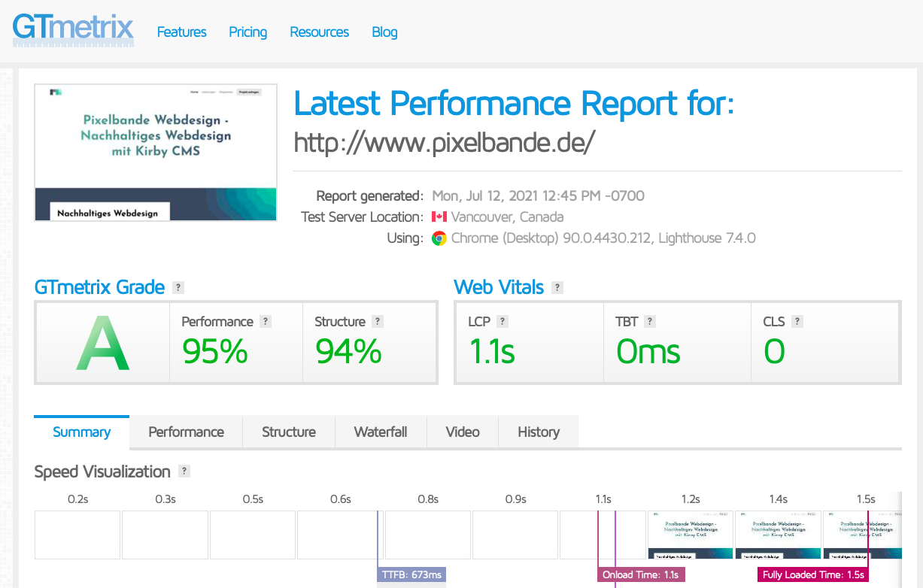Screen dimensions: 923x588
Task: Open help icon beside TBT
Action: (x=650, y=321)
